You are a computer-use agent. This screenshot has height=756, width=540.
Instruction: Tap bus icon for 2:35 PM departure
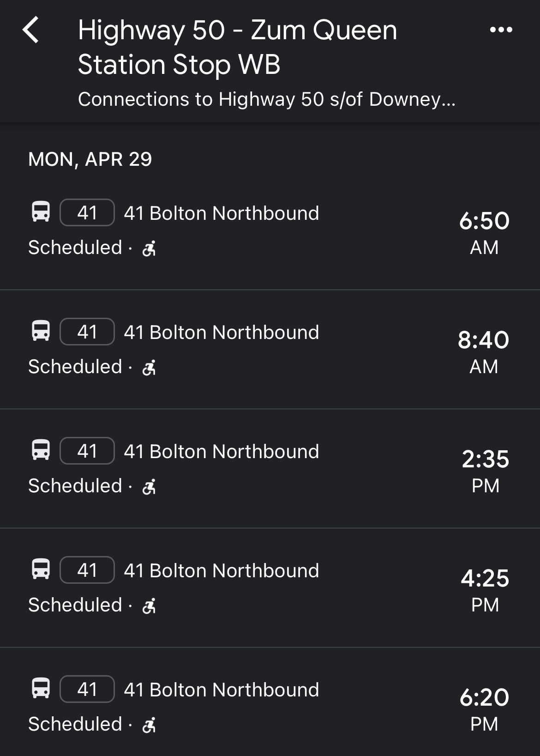41,451
